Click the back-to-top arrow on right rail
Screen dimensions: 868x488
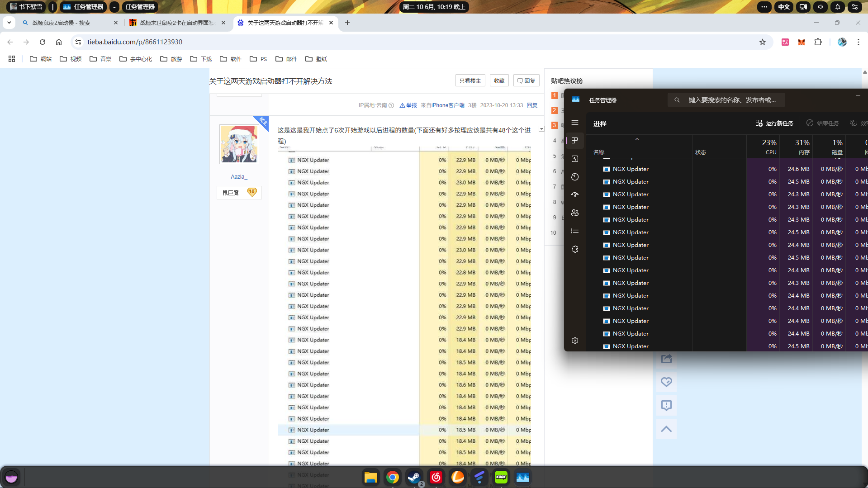(x=666, y=429)
